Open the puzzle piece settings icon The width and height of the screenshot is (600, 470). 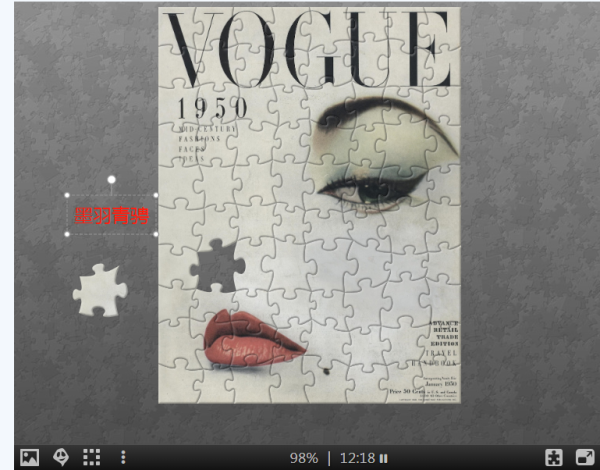click(554, 457)
